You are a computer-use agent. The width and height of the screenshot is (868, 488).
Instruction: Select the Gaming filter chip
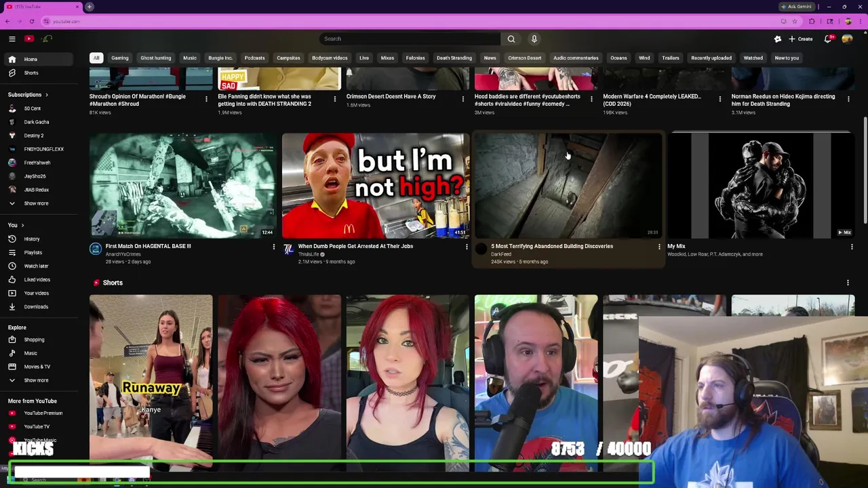click(x=119, y=58)
